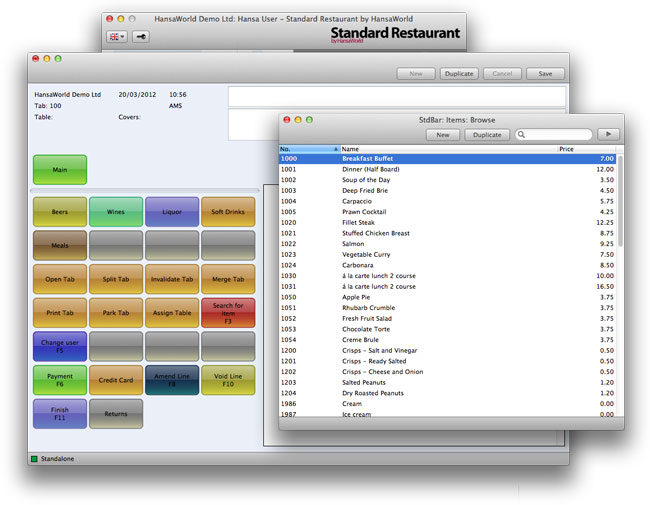The height and width of the screenshot is (505, 650).
Task: Click the Amend Line F8 button
Action: click(172, 380)
